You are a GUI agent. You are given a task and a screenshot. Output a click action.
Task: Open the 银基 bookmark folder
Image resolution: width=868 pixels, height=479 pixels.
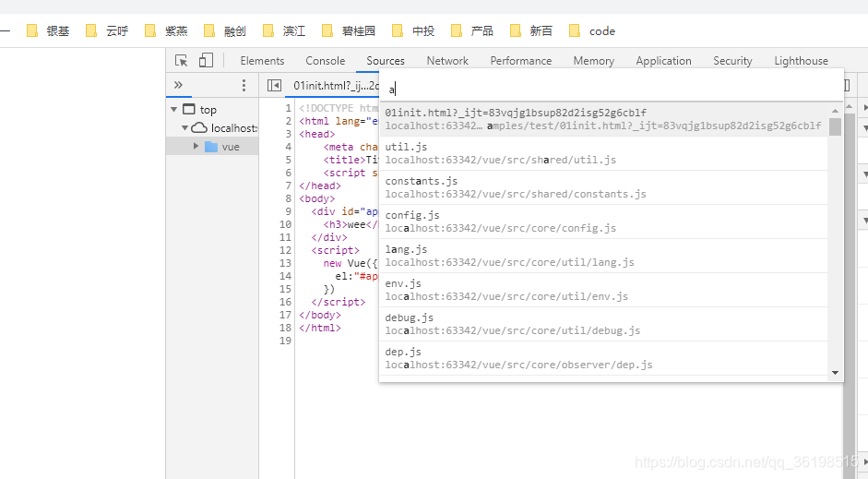click(48, 31)
